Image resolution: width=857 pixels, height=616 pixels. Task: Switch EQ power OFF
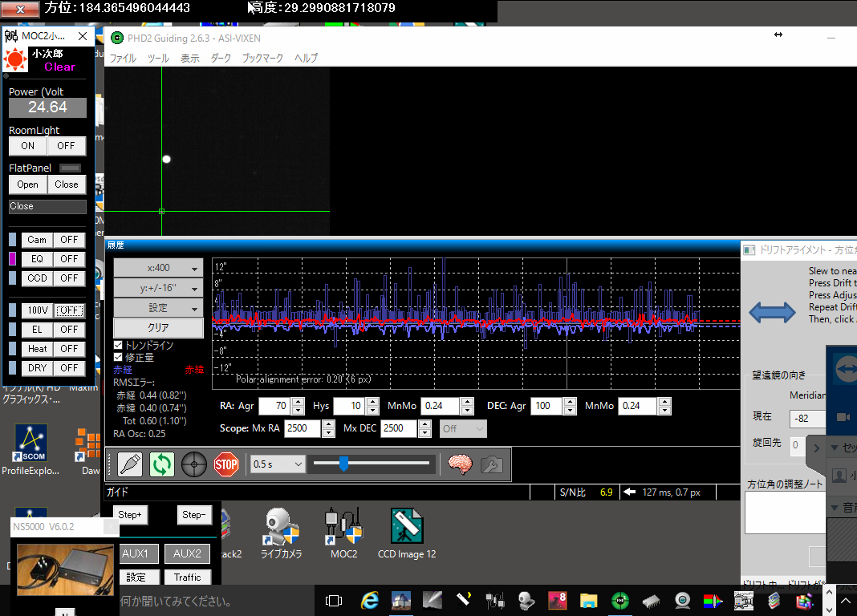pos(70,259)
